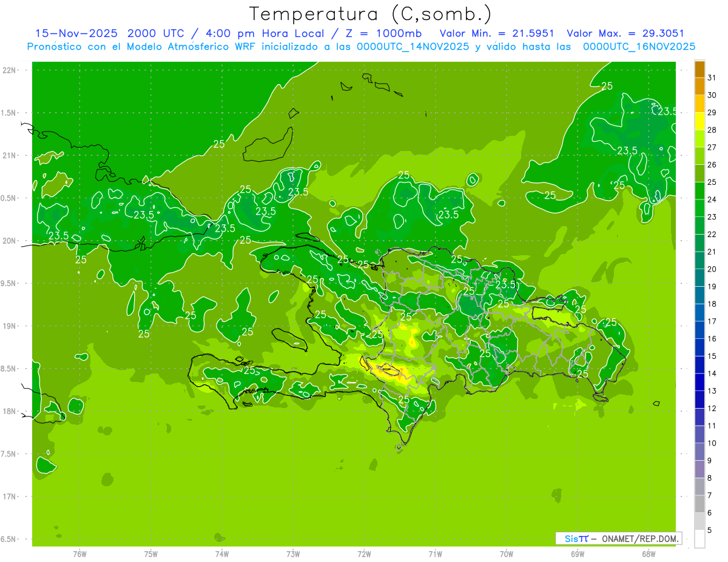This screenshot has height=562, width=728.
Task: Click the "22N" latitude axis label
Action: coord(8,70)
